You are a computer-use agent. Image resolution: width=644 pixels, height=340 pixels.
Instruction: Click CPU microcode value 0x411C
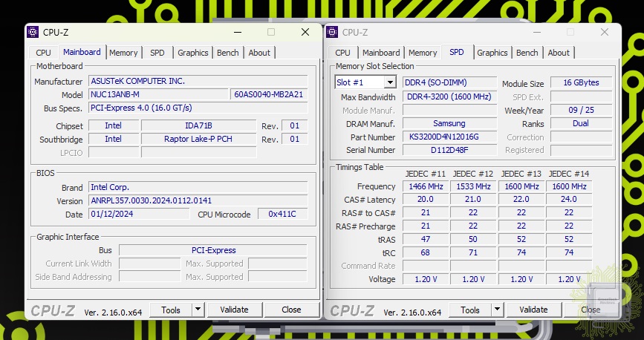tap(282, 214)
